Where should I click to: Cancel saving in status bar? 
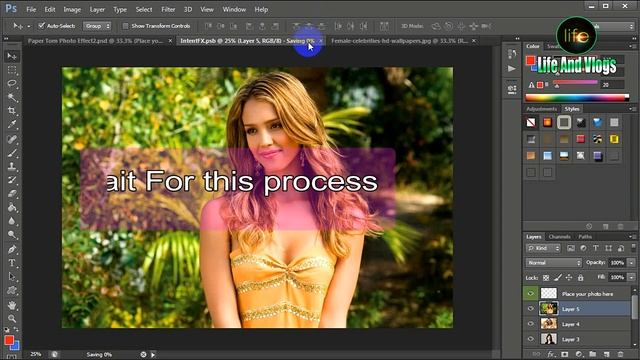(143, 355)
